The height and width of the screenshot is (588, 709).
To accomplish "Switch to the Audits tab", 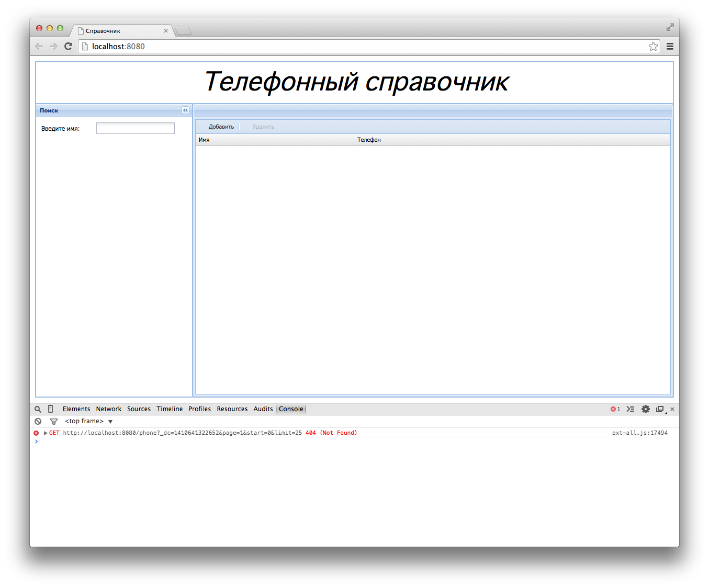I will coord(263,409).
